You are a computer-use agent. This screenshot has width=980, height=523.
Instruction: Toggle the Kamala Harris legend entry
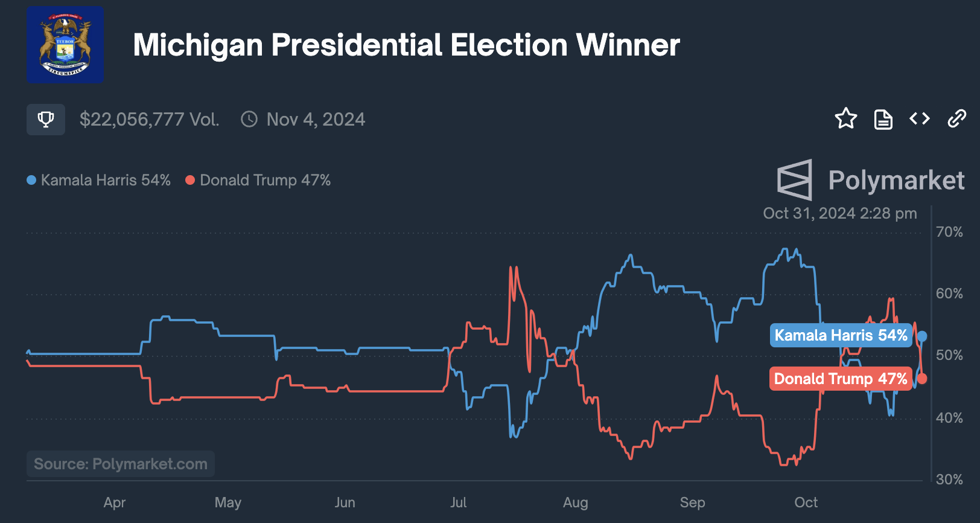99,180
